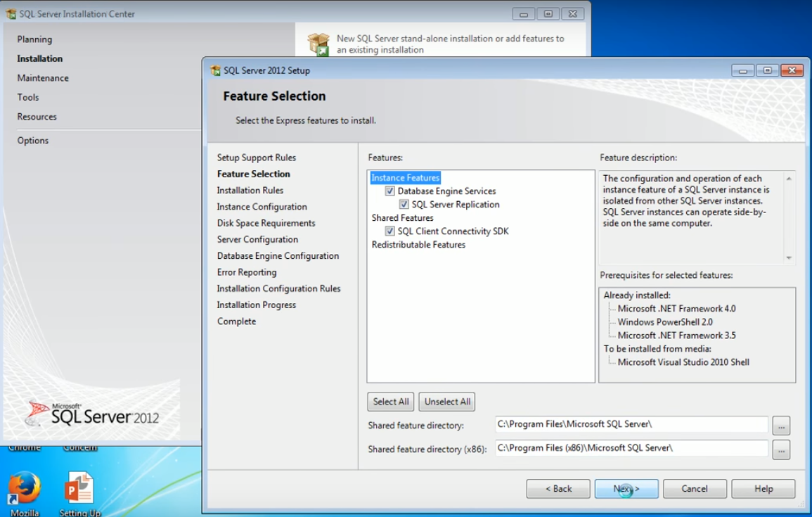Click the SQL Server Installation Center title icon
812x517 pixels.
(x=11, y=14)
